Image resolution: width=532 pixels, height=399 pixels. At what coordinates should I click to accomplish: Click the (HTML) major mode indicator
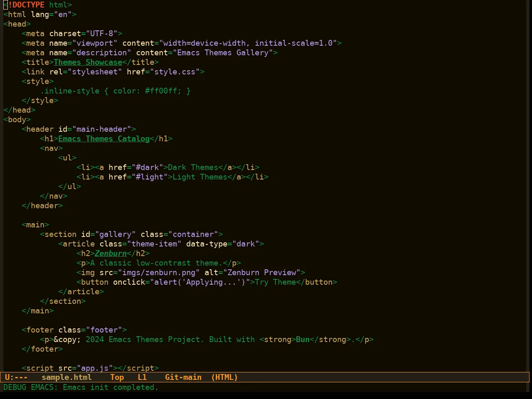pos(224,377)
